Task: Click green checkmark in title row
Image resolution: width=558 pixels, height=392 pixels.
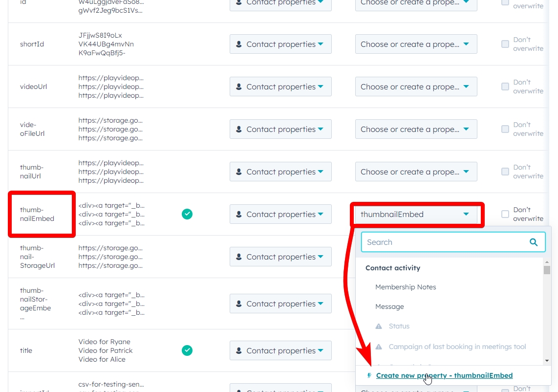Action: pos(187,350)
